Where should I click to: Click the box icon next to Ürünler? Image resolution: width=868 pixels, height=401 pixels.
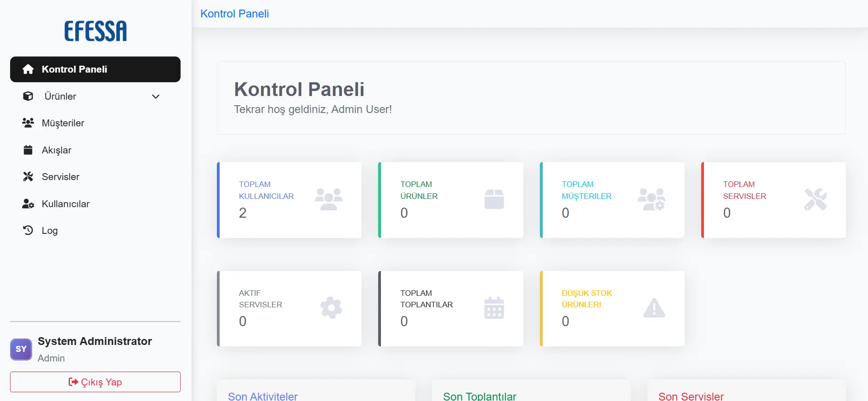pyautogui.click(x=28, y=96)
